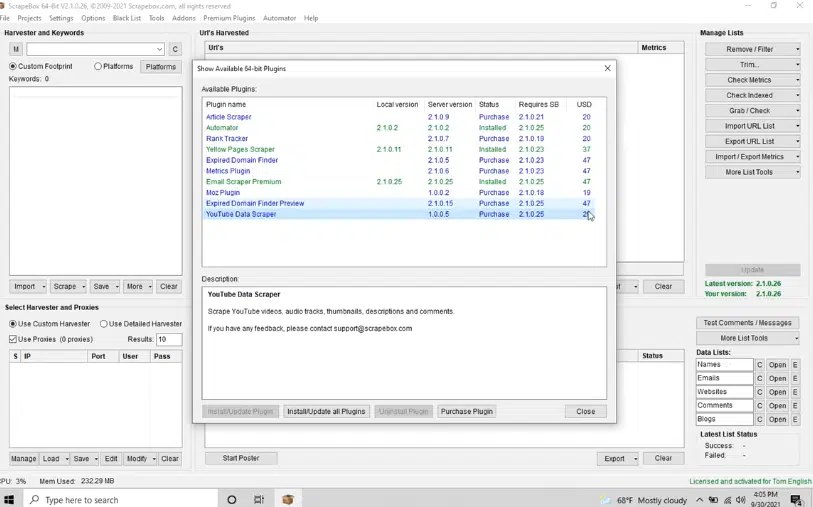Enable the Use Detailed Harvester option
This screenshot has width=813, height=507.
click(104, 324)
